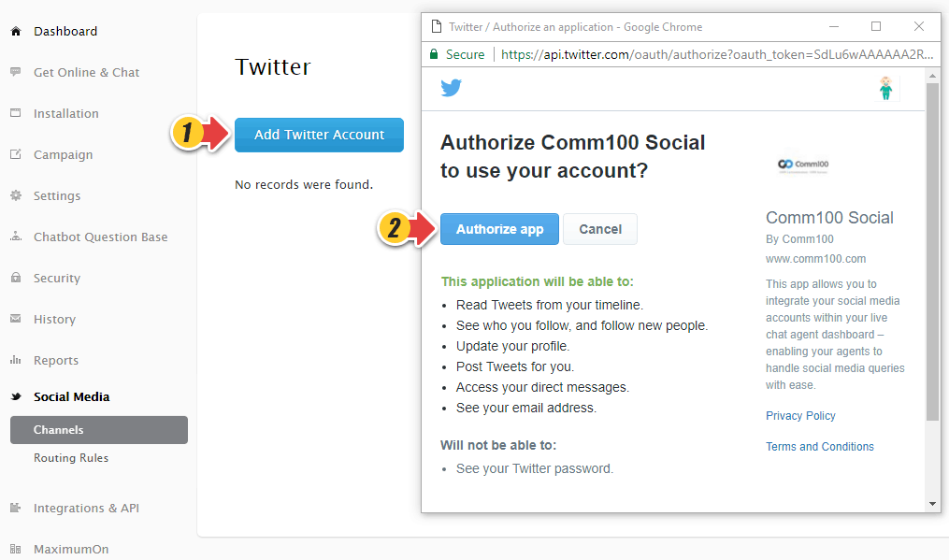
Task: Click the scrollbar up arrow in popup
Action: coord(932,76)
